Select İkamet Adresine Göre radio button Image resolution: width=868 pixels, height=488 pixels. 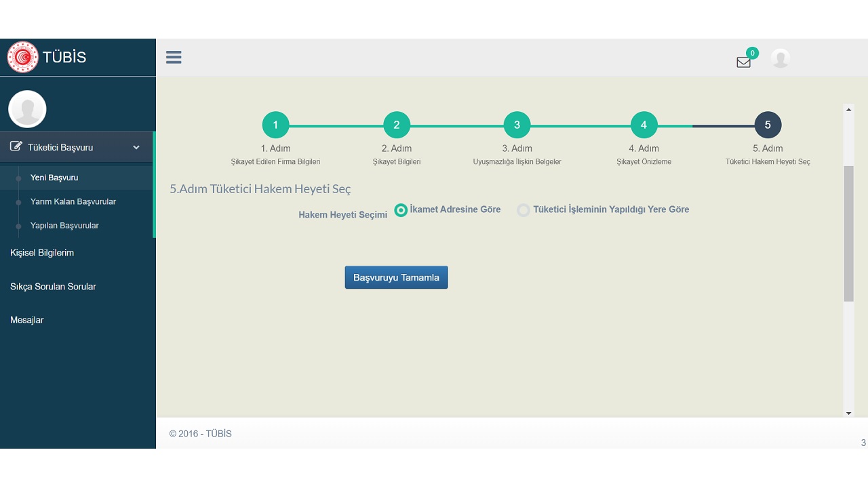(401, 210)
